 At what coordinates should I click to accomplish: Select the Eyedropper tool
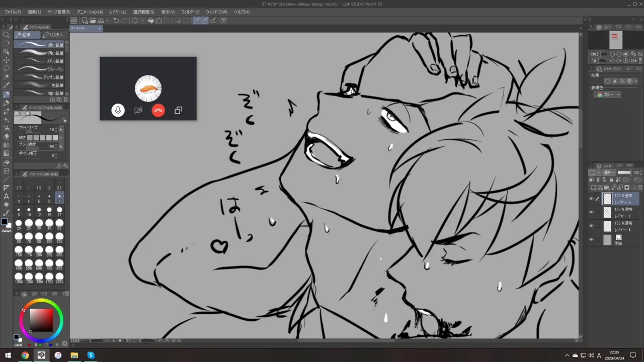coord(7,85)
